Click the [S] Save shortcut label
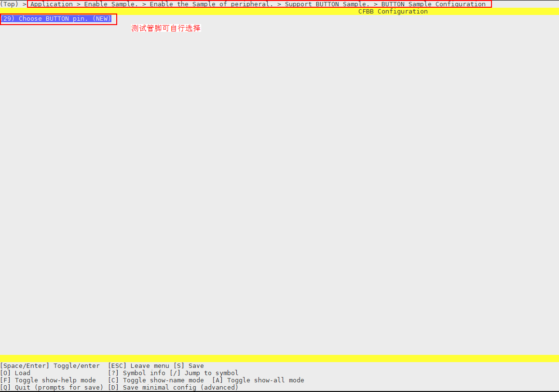 [x=189, y=366]
